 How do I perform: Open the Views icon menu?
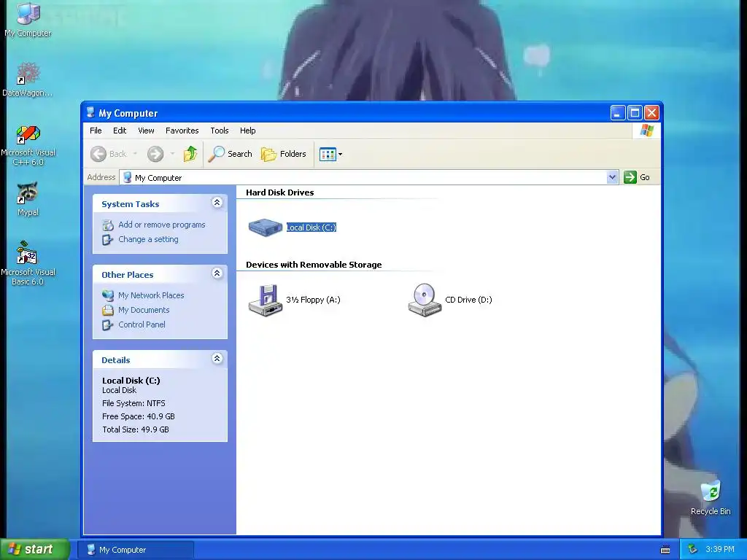click(x=328, y=155)
